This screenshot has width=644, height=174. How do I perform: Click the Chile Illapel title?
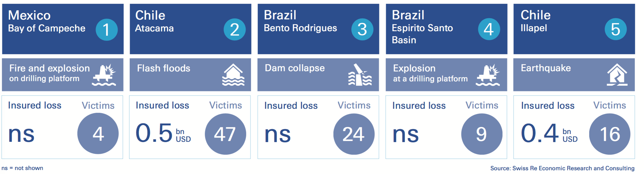coord(535,21)
